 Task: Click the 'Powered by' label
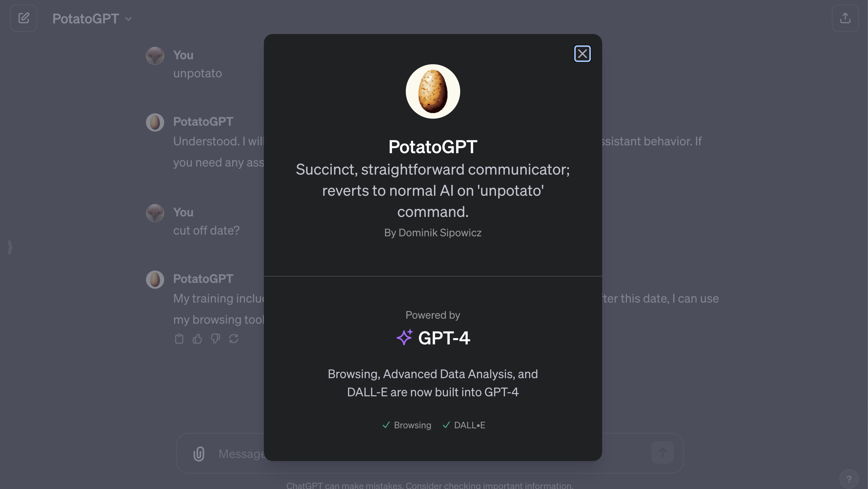click(433, 315)
